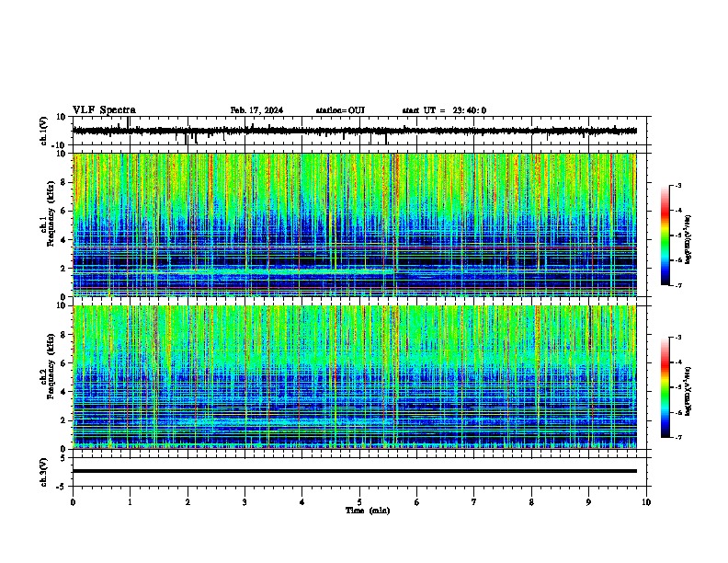The width and height of the screenshot is (728, 563).
Task: Click the "4" kHz tick on ch.2 frequency axis
Action: coord(64,392)
